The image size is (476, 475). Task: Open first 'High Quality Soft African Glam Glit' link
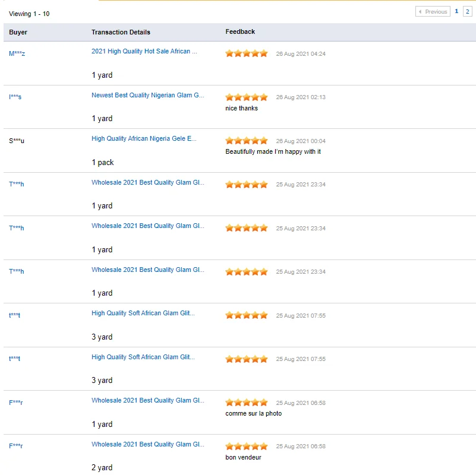[143, 313]
